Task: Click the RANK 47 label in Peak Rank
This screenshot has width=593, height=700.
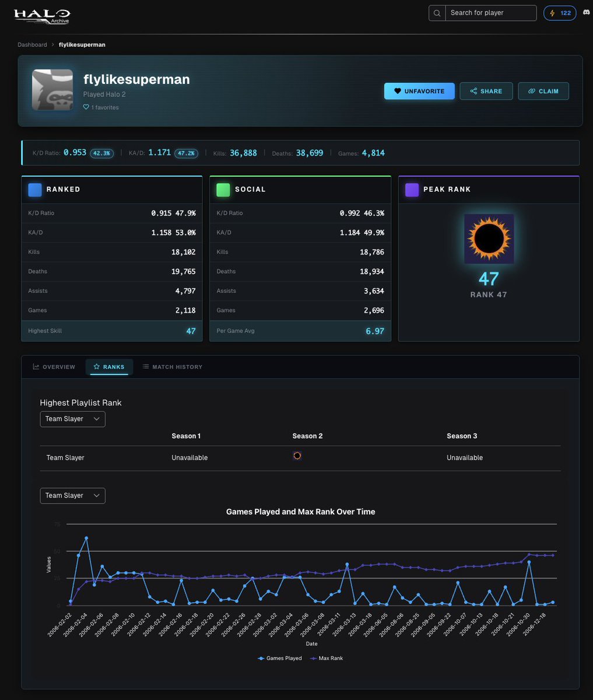Action: pos(489,295)
